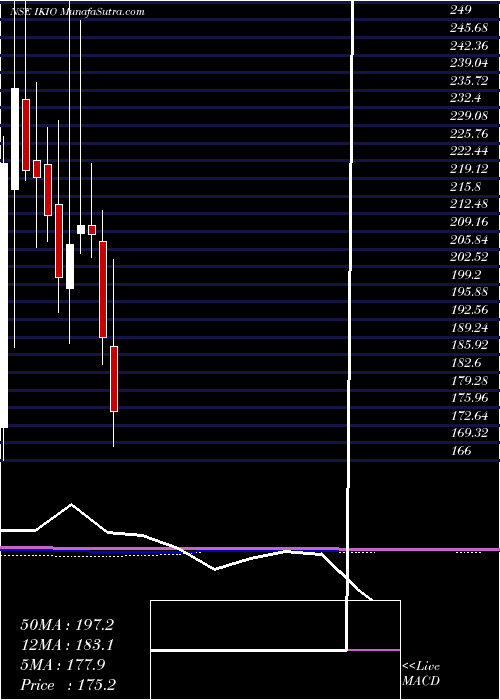Click the 189.24 price axis label
This screenshot has height=700, width=500.
tap(469, 328)
